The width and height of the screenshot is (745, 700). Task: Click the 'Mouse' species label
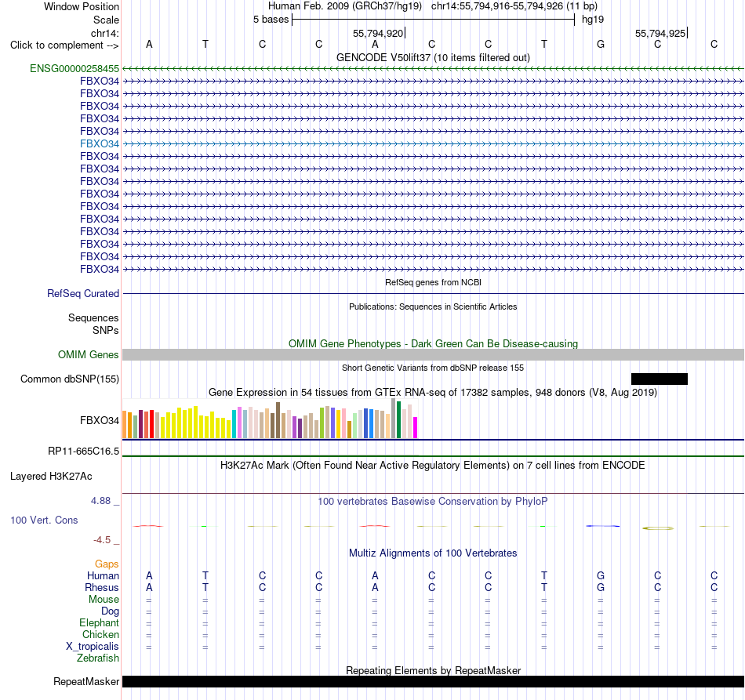pos(104,600)
